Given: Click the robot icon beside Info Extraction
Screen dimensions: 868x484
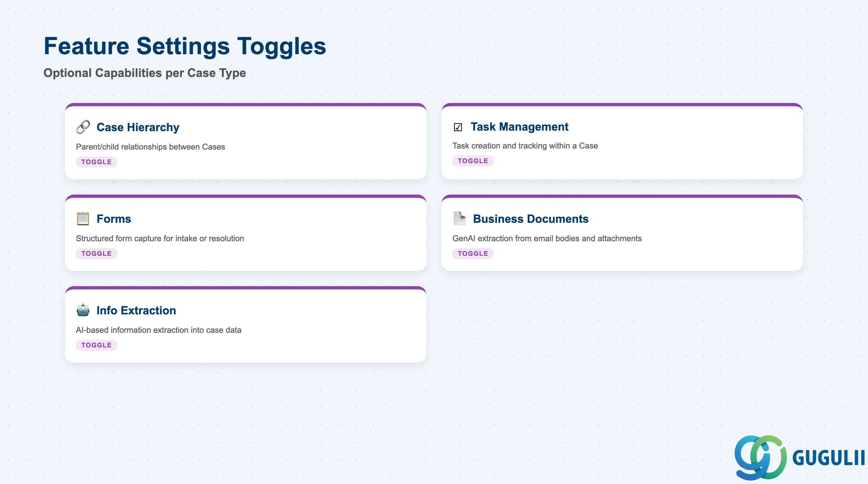Looking at the screenshot, I should [83, 310].
